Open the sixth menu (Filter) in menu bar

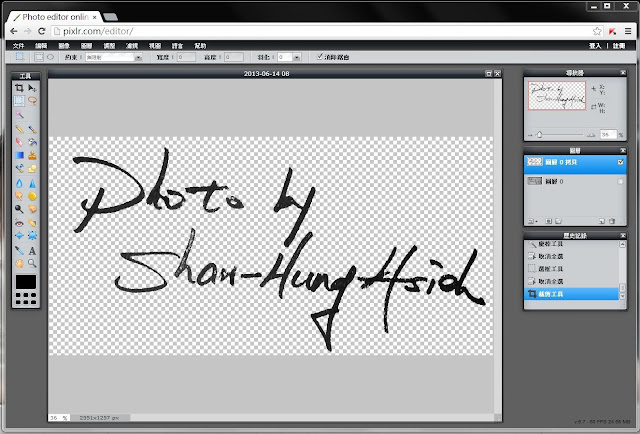(132, 46)
